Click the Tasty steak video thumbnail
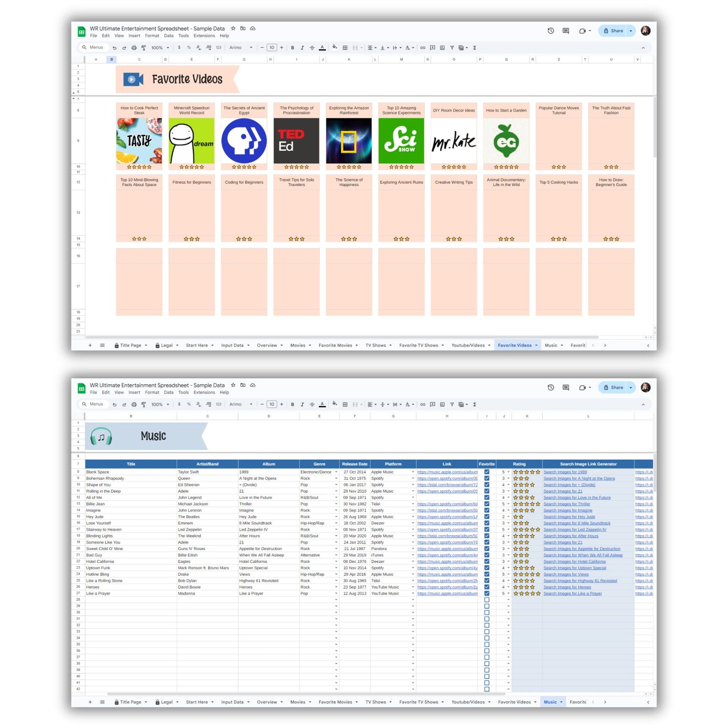728x728 pixels. click(139, 141)
